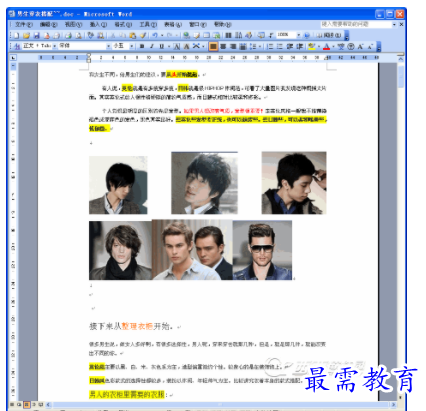Select the Format Painter brush
The width and height of the screenshot is (426, 411).
(142, 35)
